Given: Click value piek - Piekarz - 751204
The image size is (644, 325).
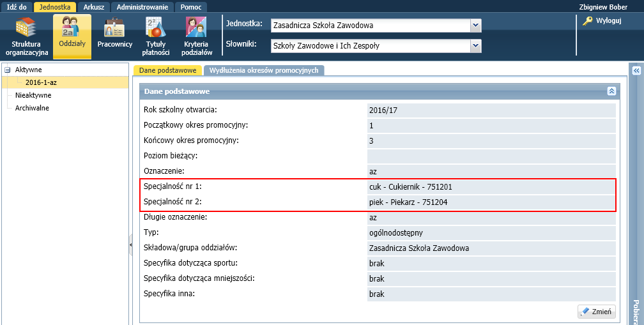Looking at the screenshot, I should 491,202.
